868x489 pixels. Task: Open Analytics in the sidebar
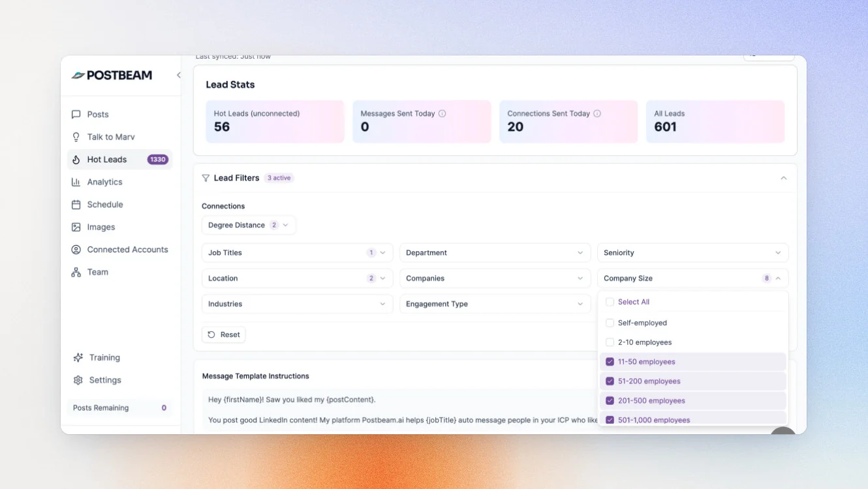click(119, 182)
